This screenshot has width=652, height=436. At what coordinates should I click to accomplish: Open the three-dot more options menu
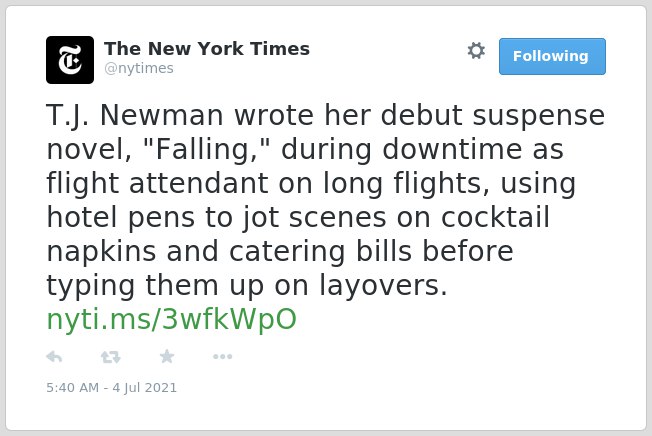222,357
